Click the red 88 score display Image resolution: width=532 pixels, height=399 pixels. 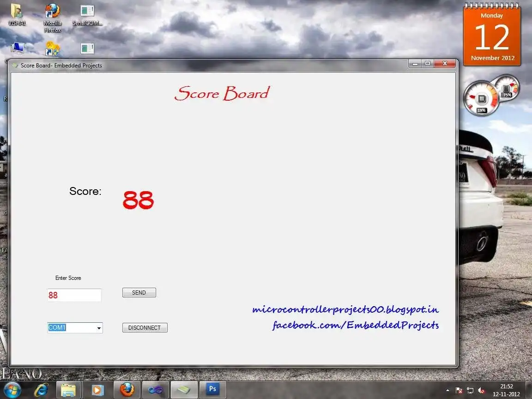pyautogui.click(x=138, y=200)
